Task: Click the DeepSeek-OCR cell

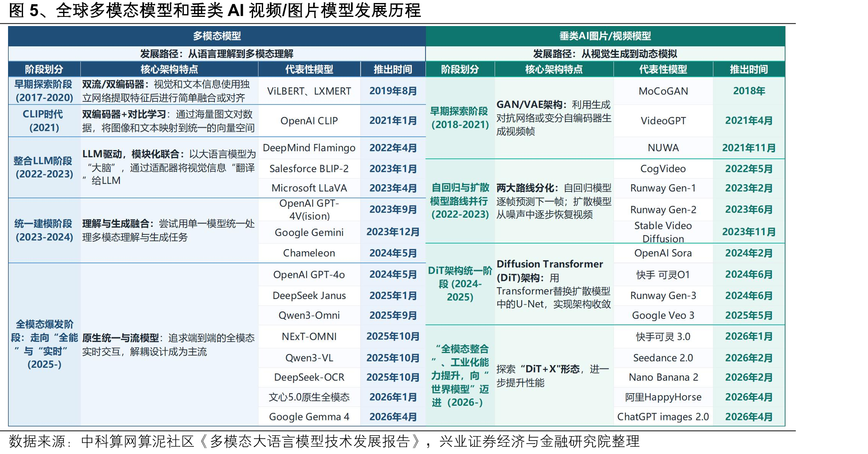Action: pyautogui.click(x=309, y=377)
